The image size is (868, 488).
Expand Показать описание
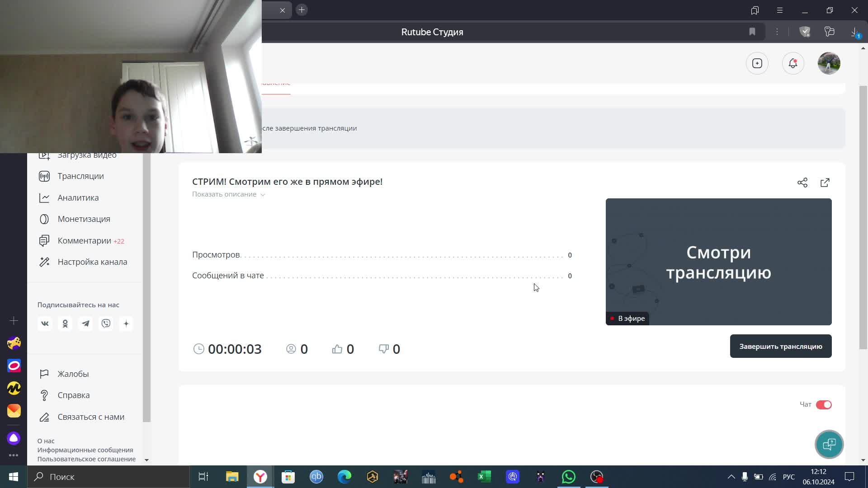(x=228, y=194)
